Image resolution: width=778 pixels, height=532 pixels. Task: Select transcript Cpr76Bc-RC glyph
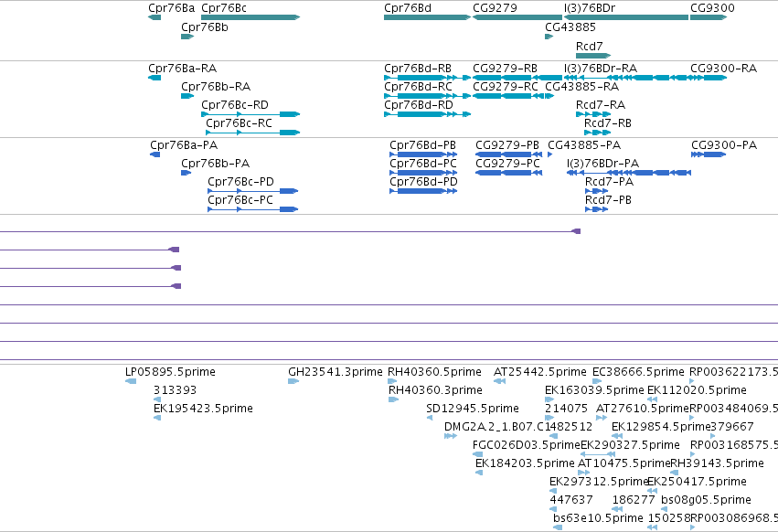tap(253, 133)
